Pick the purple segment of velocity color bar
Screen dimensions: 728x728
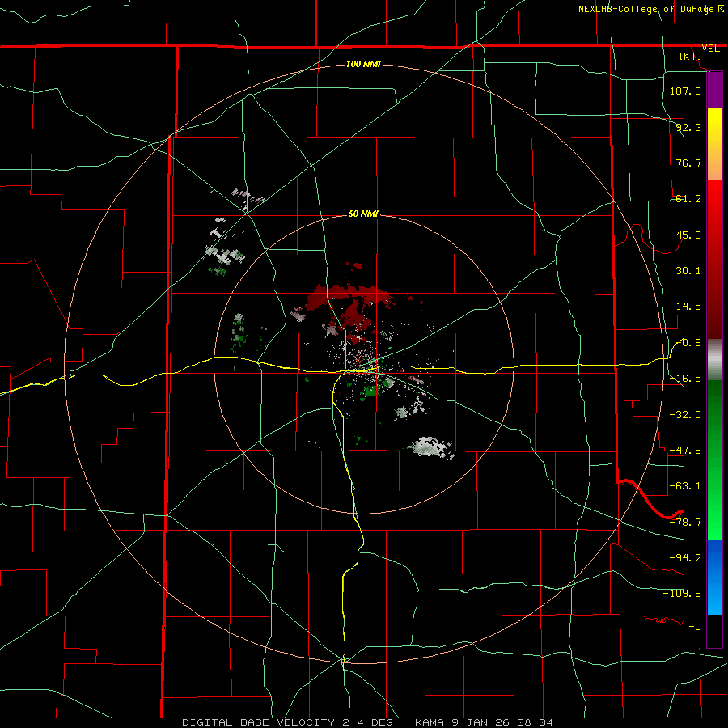coord(714,90)
